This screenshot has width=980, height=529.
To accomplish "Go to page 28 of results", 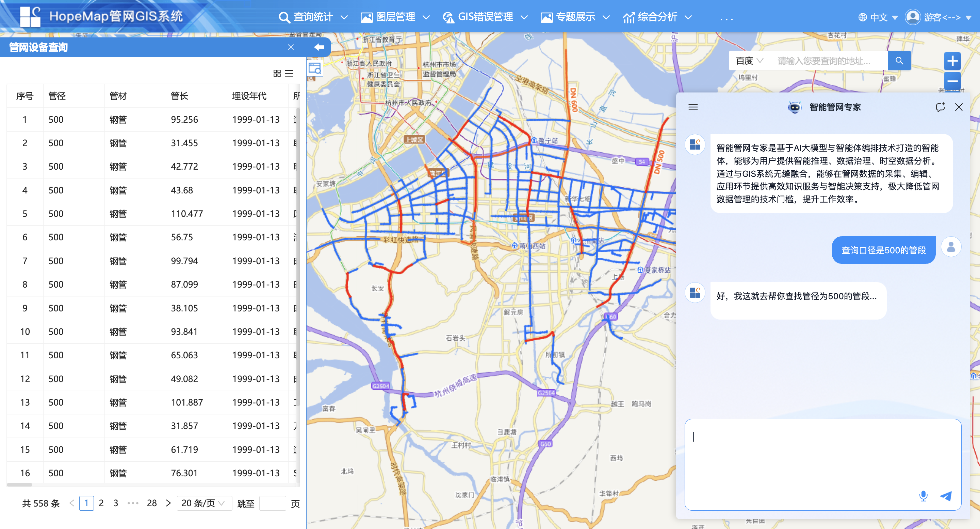I will (152, 503).
